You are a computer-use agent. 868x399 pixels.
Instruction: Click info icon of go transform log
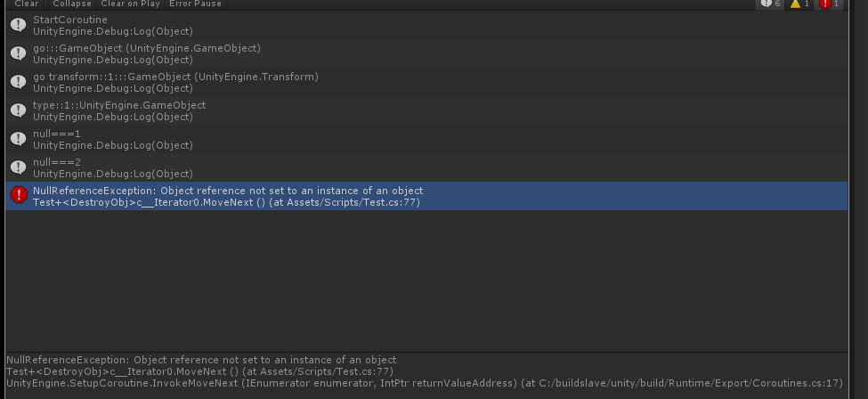point(18,82)
